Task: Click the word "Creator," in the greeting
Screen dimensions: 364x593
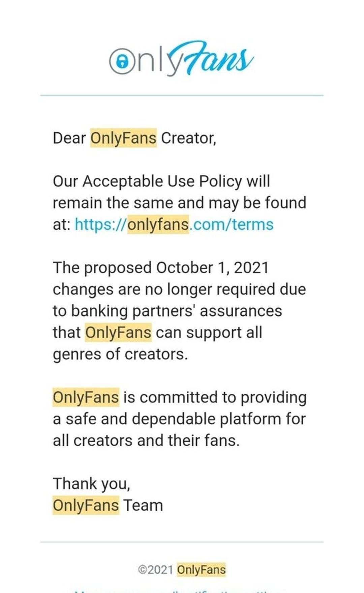Action: point(188,138)
